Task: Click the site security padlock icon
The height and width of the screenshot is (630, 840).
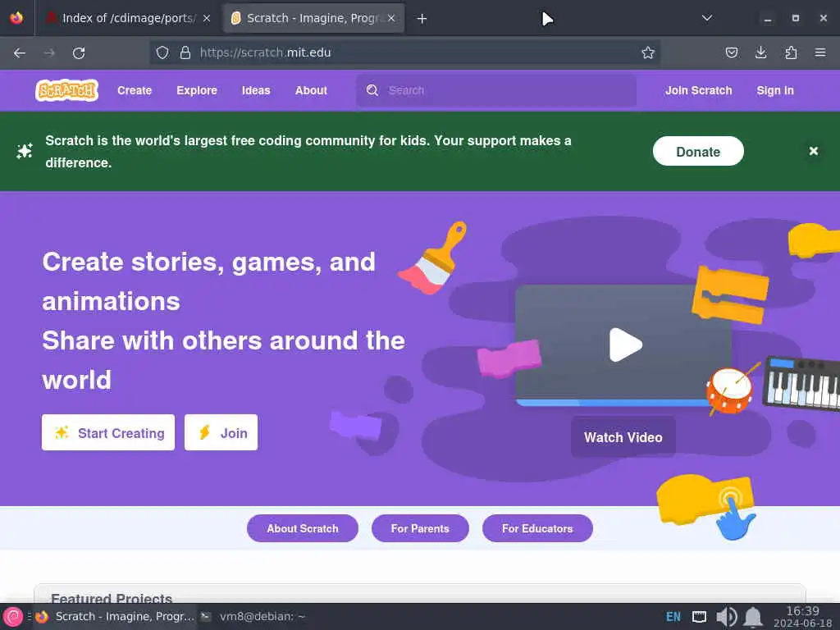Action: coord(185,52)
